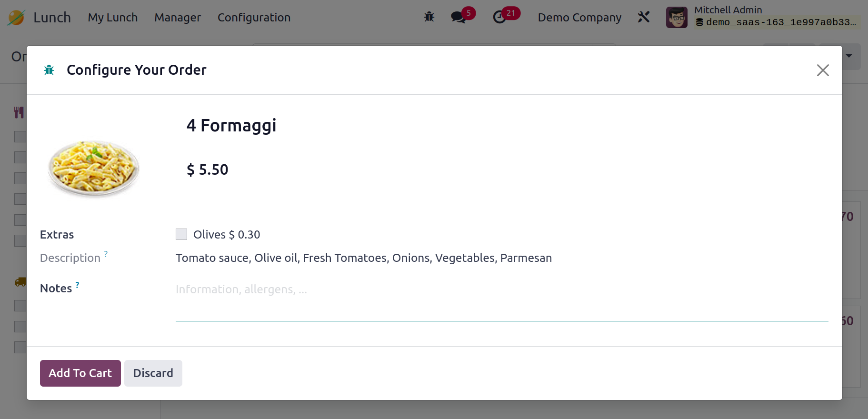Click the Description field help question mark
Screen dimensions: 868x419
click(x=106, y=254)
